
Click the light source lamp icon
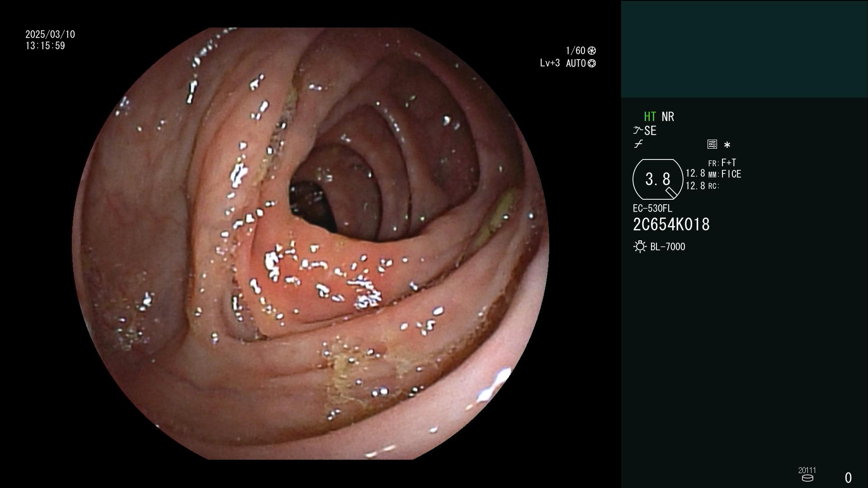640,247
